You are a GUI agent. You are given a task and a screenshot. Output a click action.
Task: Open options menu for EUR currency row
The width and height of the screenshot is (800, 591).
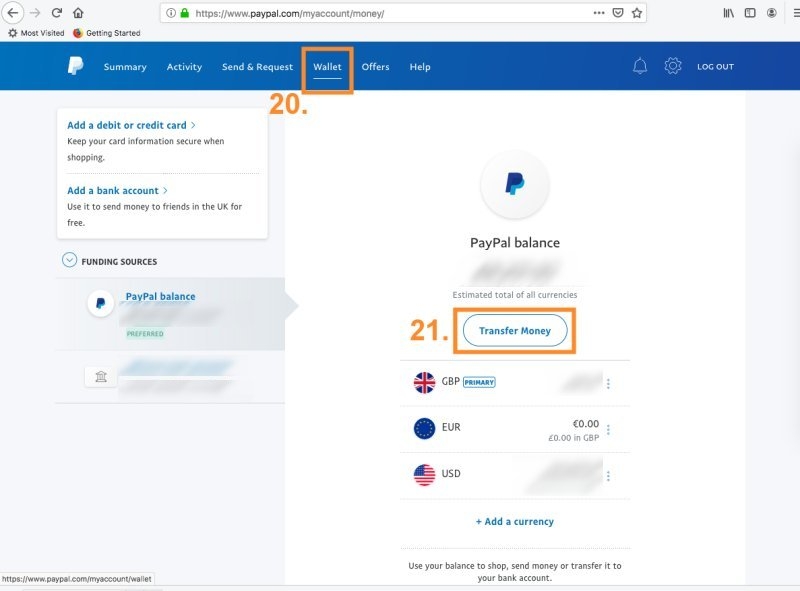pyautogui.click(x=608, y=430)
